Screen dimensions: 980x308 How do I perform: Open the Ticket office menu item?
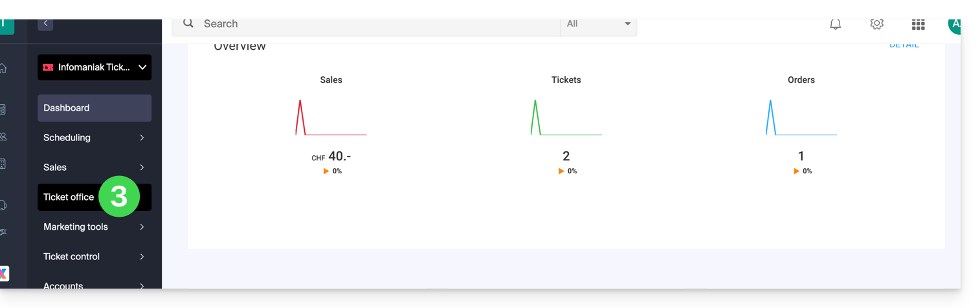pyautogui.click(x=69, y=197)
